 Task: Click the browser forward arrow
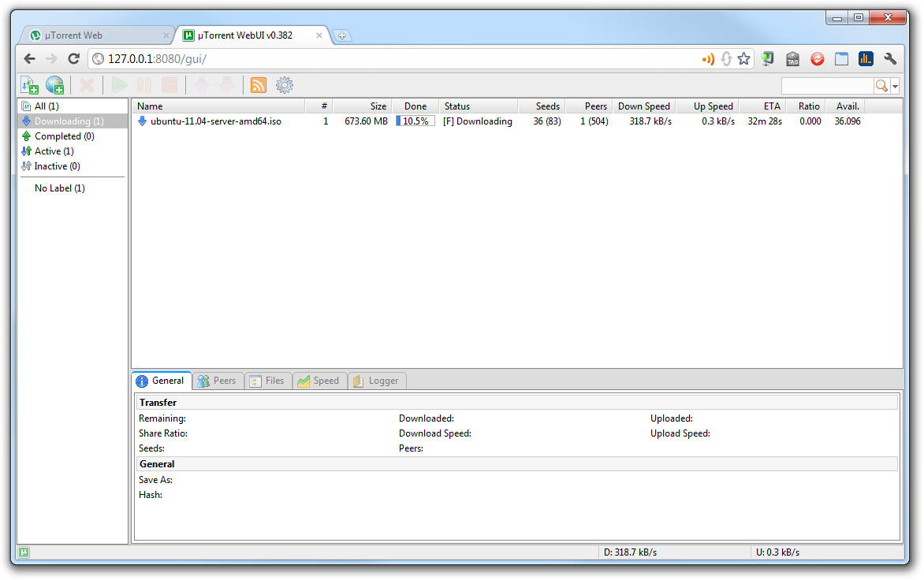(x=52, y=59)
